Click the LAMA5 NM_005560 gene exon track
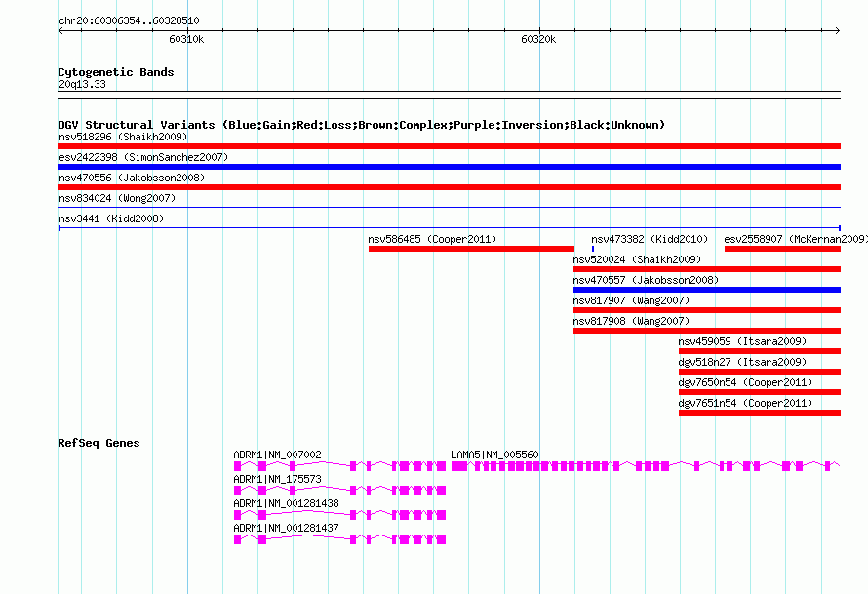 646,466
